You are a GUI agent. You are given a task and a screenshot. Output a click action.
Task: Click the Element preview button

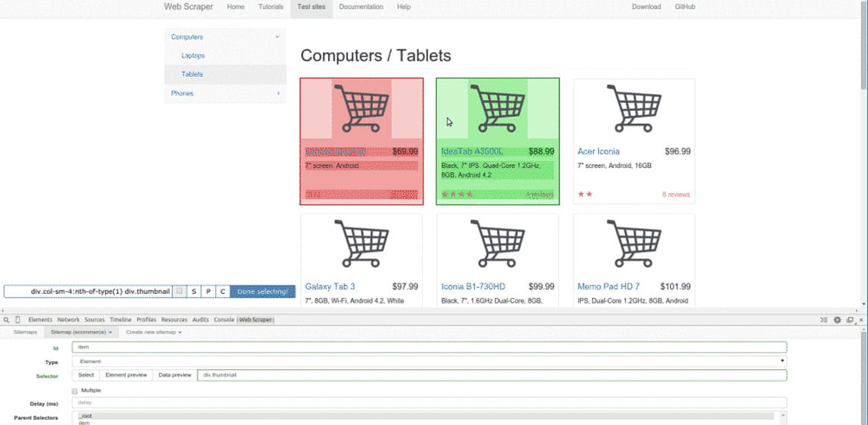point(126,375)
